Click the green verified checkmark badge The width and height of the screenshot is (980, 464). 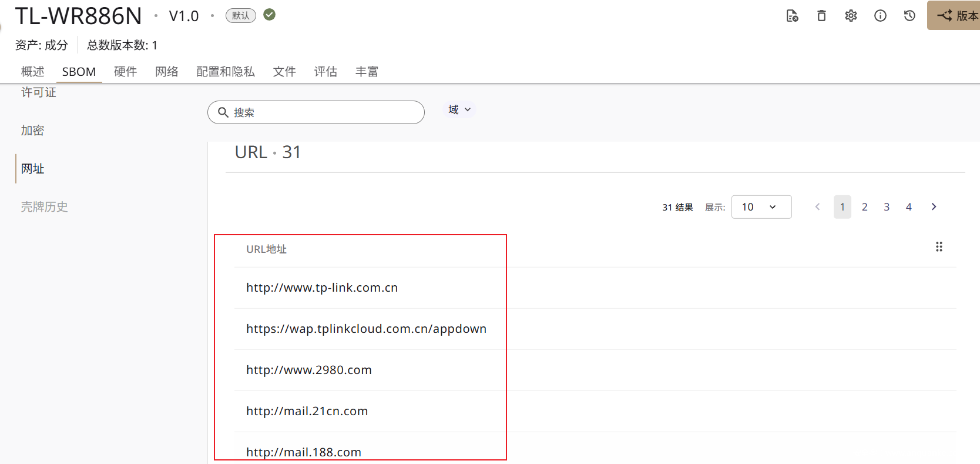[270, 15]
